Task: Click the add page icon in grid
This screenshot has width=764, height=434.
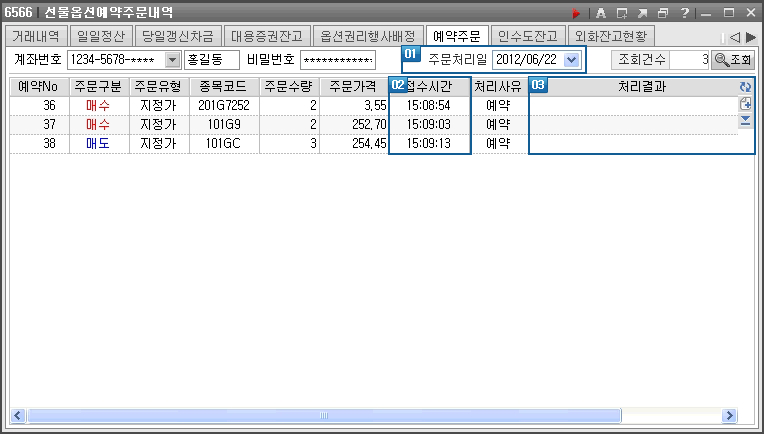Action: point(744,104)
